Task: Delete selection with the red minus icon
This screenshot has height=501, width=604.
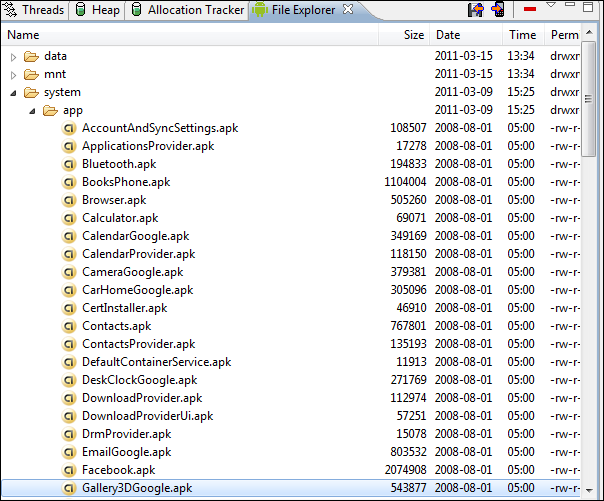Action: 530,9
